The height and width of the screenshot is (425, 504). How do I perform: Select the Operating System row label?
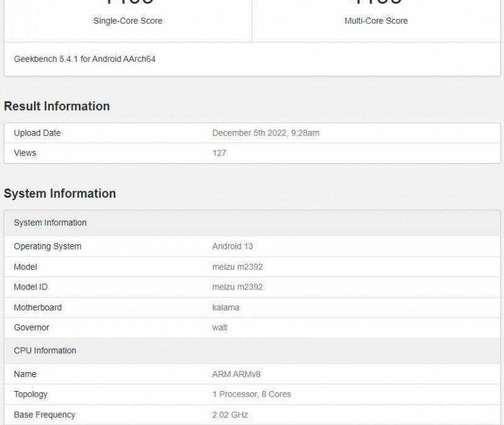(47, 246)
